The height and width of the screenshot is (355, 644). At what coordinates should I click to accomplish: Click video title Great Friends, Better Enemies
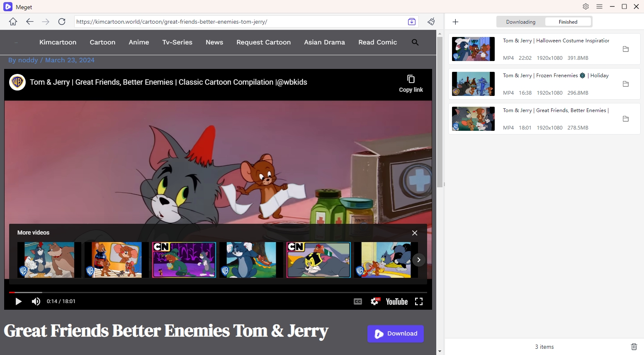click(168, 82)
